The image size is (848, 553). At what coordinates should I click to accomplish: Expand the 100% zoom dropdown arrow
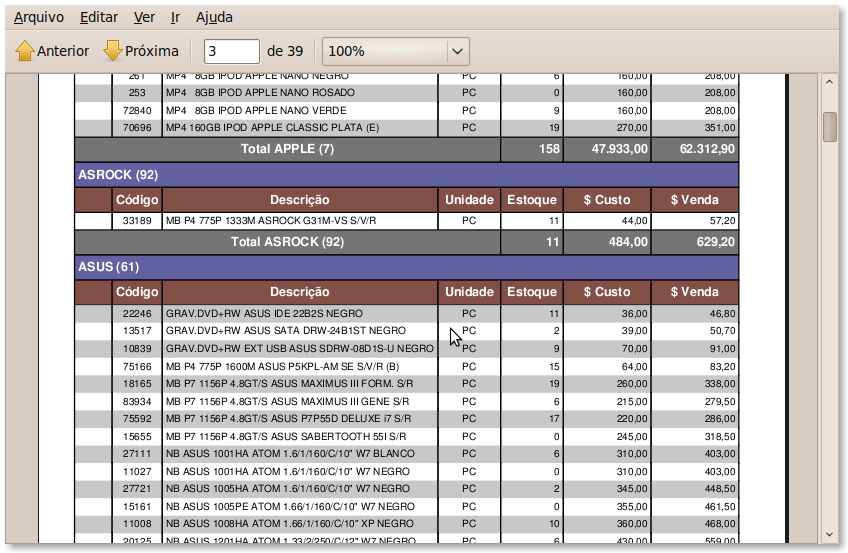(x=458, y=51)
